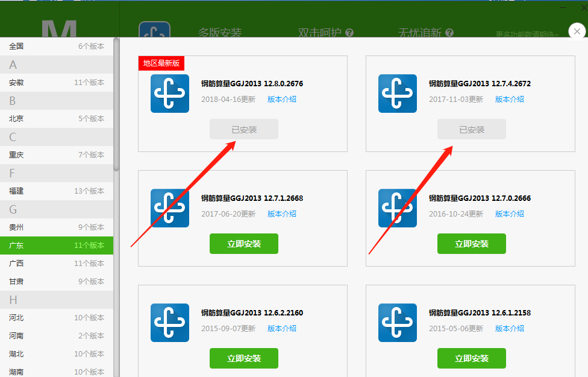
Task: Click the region list scrollbar thumb
Action: 116,104
